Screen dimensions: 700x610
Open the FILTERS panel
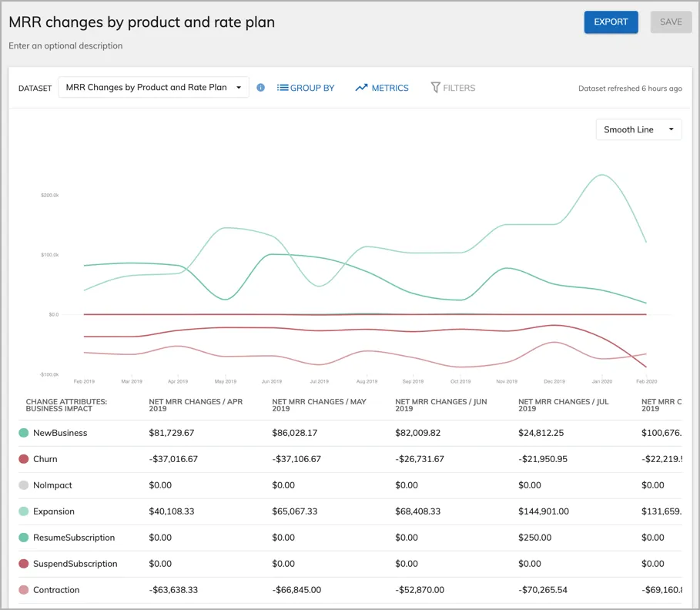coord(453,88)
